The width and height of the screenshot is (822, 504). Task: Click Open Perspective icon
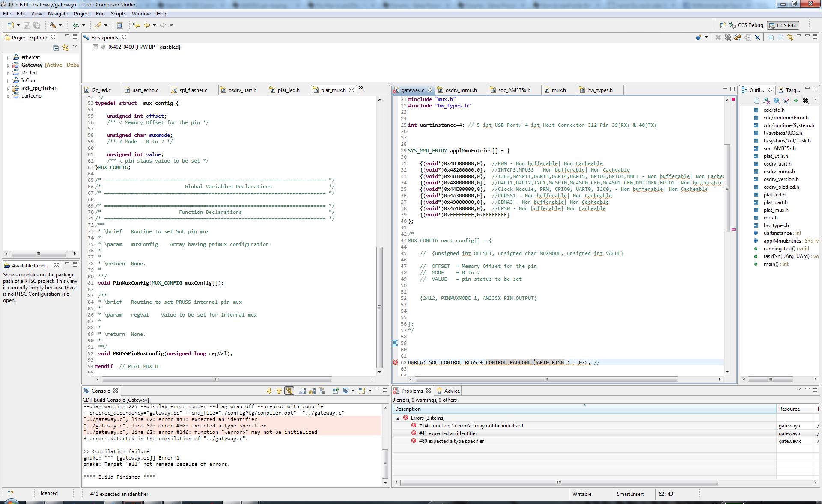[x=723, y=25]
